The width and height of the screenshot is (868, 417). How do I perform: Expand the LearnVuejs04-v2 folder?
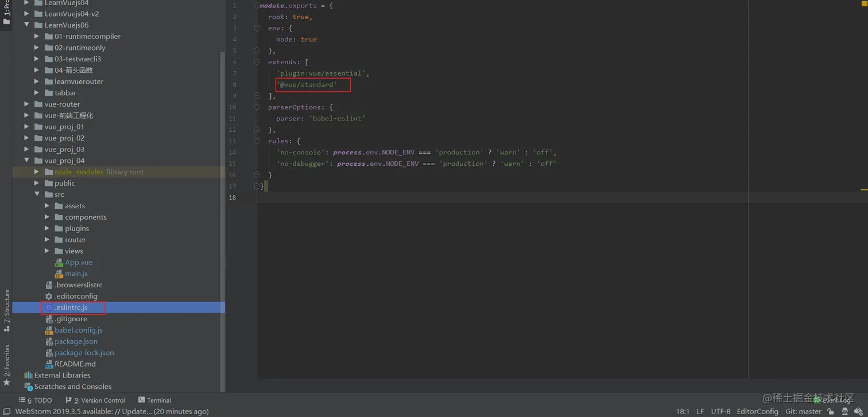pyautogui.click(x=27, y=14)
